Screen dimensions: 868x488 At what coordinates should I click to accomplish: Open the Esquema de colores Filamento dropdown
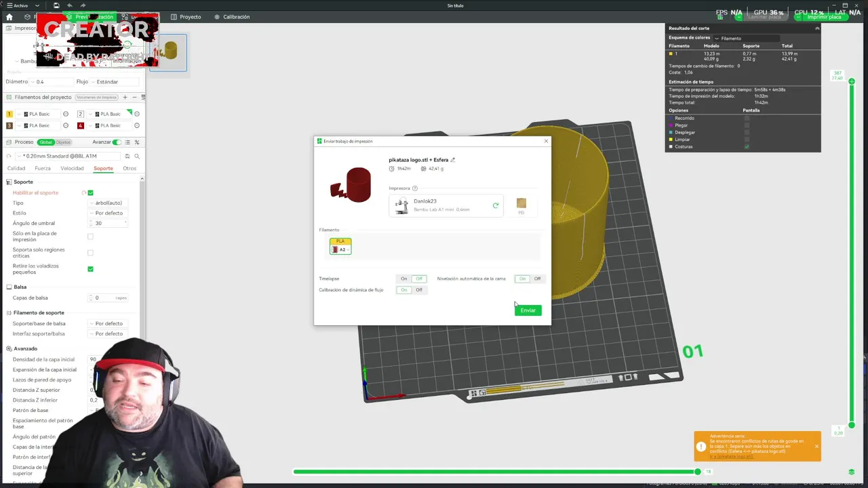click(x=746, y=38)
